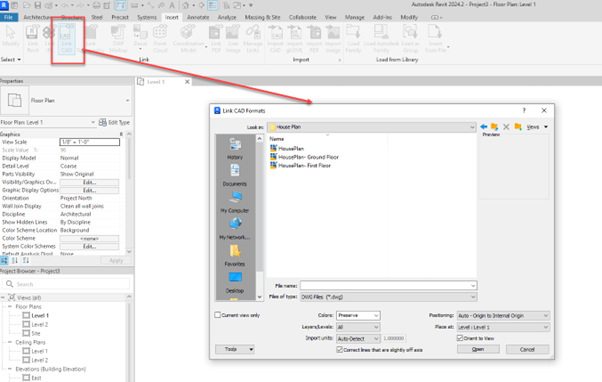Image resolution: width=602 pixels, height=382 pixels.
Task: Open the Positioning dropdown
Action: (x=503, y=316)
